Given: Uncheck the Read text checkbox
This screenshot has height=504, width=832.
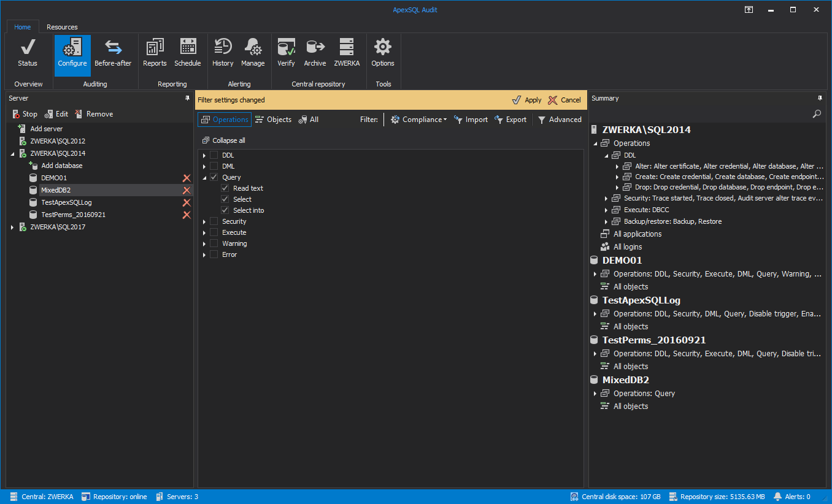Looking at the screenshot, I should coord(225,188).
